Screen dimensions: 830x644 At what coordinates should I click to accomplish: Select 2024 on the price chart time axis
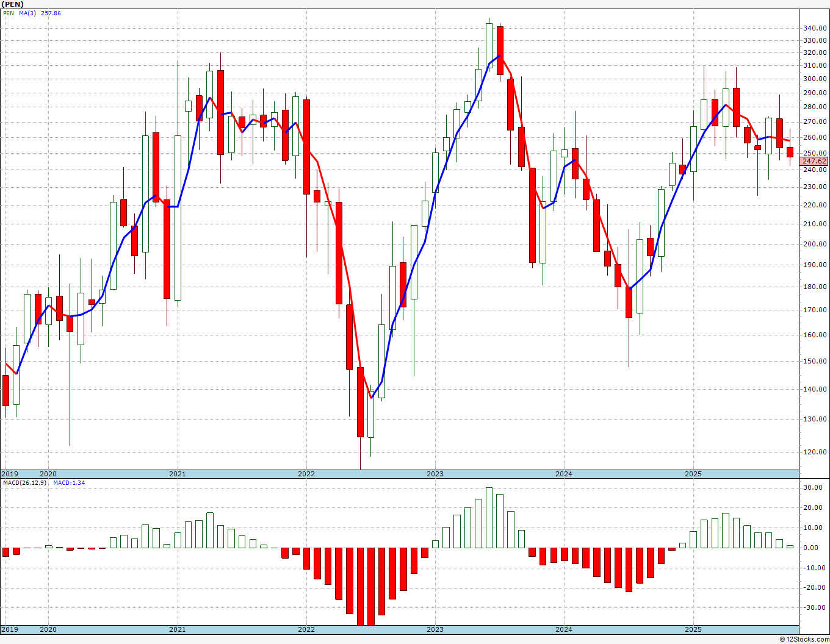coord(564,474)
